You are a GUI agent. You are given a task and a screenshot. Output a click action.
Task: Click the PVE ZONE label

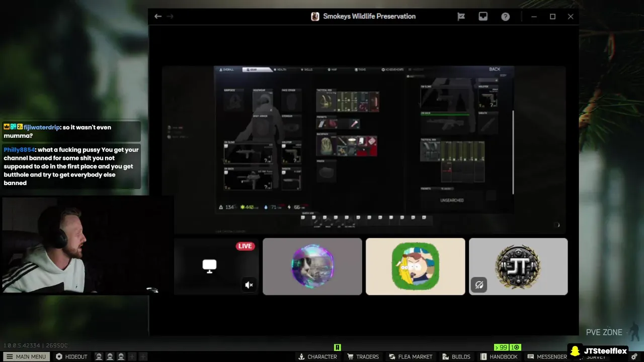pyautogui.click(x=604, y=332)
